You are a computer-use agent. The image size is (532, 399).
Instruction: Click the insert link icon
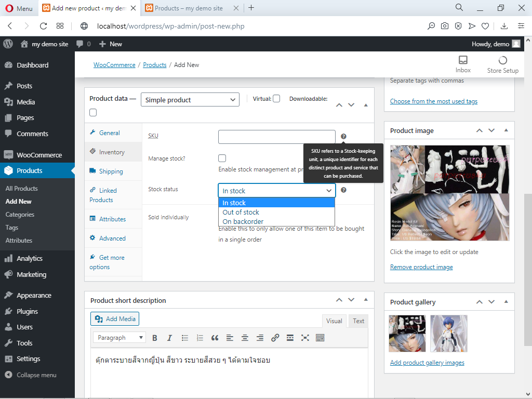[x=275, y=338]
